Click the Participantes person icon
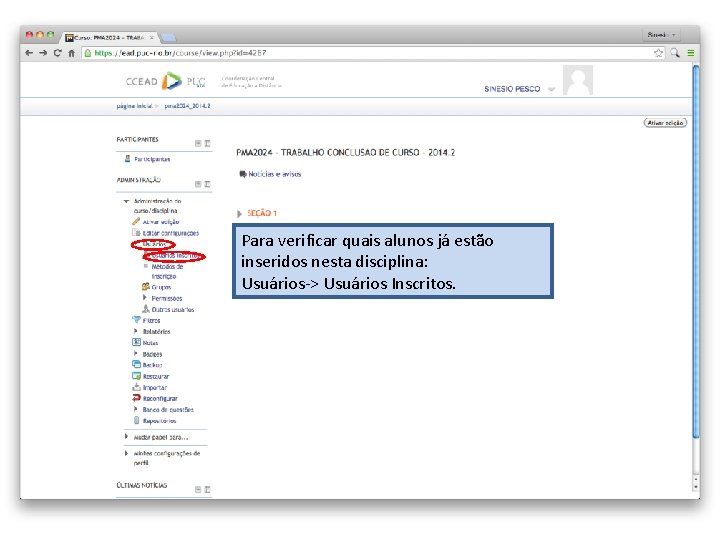This screenshot has height=540, width=720. [128, 159]
